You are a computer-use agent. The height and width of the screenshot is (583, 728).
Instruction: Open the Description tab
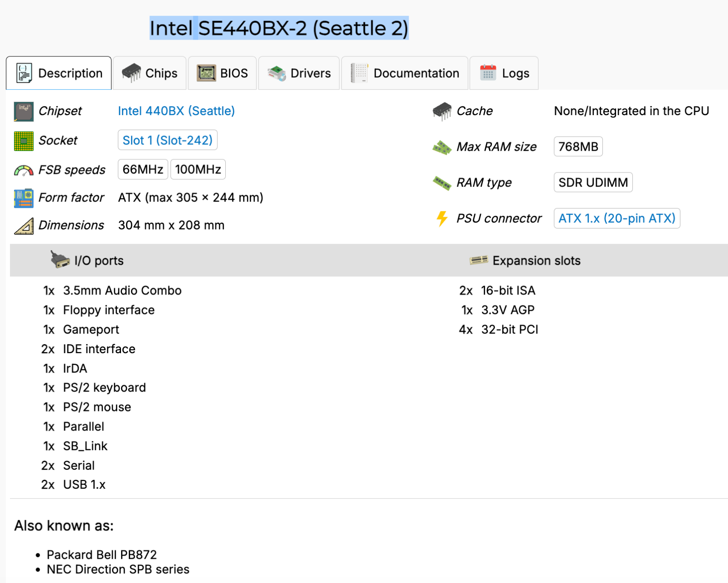[x=59, y=73]
